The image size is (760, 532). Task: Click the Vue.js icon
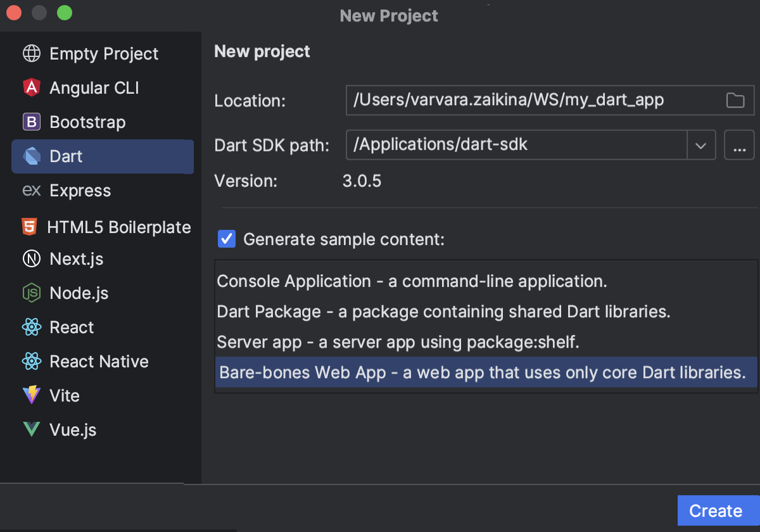tap(32, 430)
